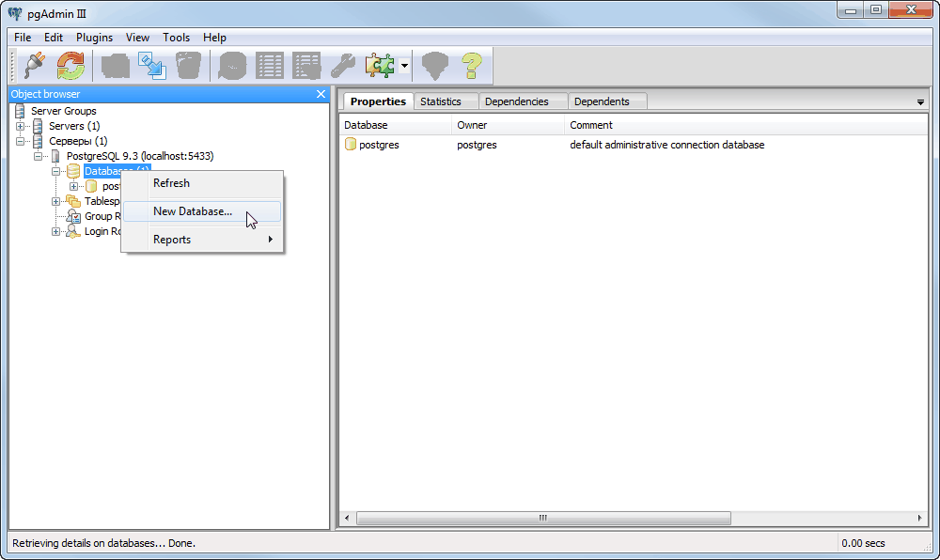Click the horizontal scrollbar right arrow
Image resolution: width=940 pixels, height=560 pixels.
coord(920,518)
